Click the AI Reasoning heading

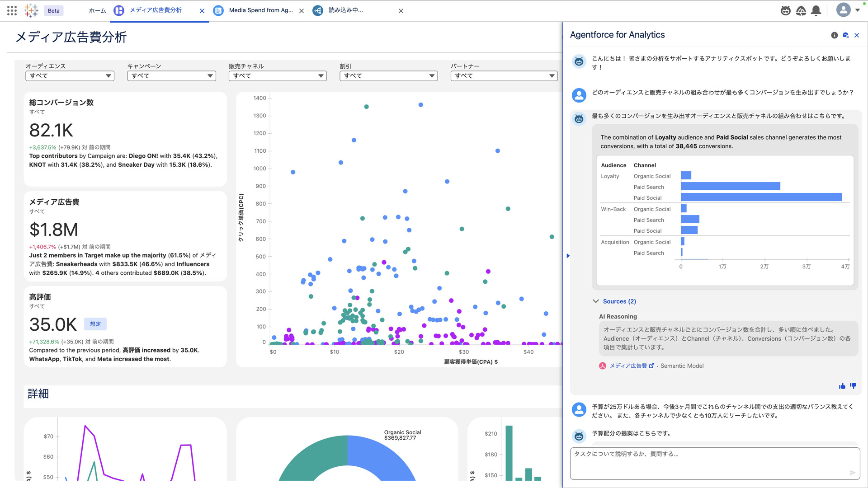(618, 317)
